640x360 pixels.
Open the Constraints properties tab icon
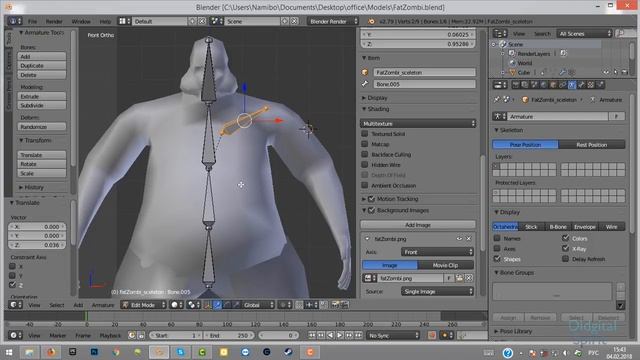coord(562,85)
